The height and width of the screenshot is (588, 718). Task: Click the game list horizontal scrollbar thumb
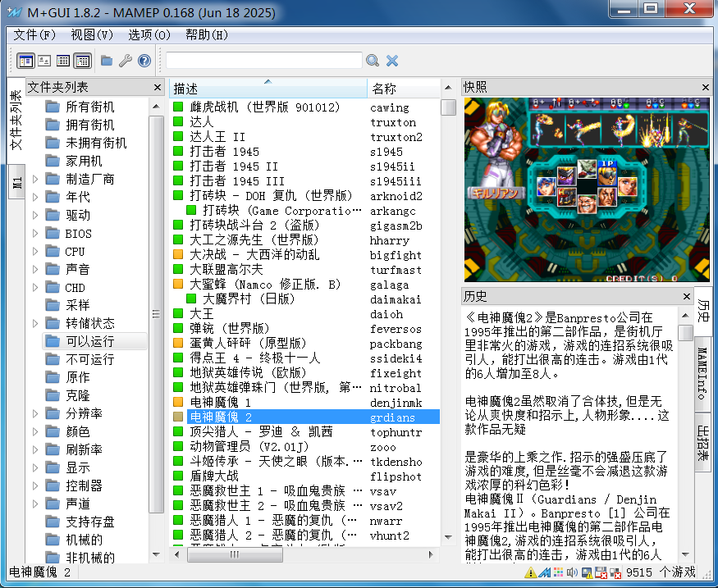[x=235, y=554]
